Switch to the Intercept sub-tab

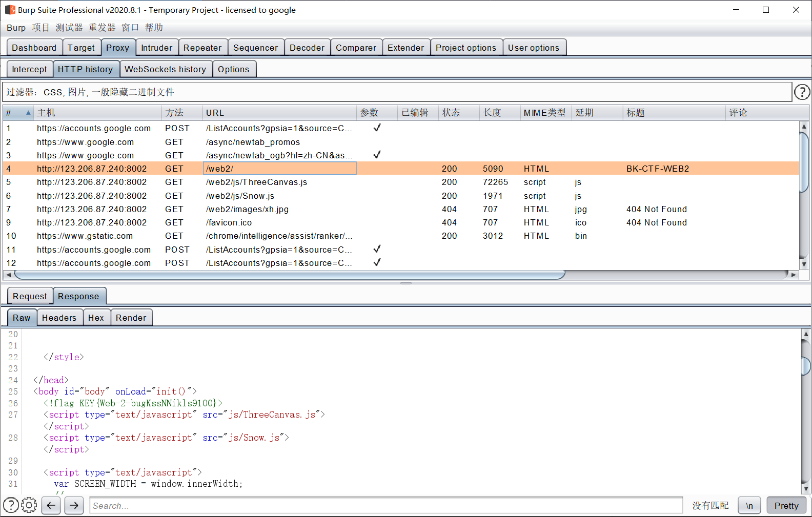(x=29, y=69)
